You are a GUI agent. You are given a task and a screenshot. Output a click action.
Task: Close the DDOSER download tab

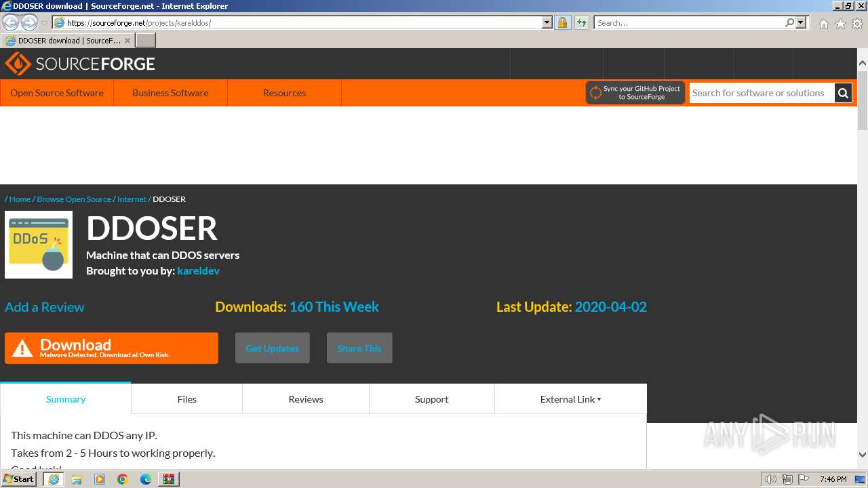(x=127, y=41)
